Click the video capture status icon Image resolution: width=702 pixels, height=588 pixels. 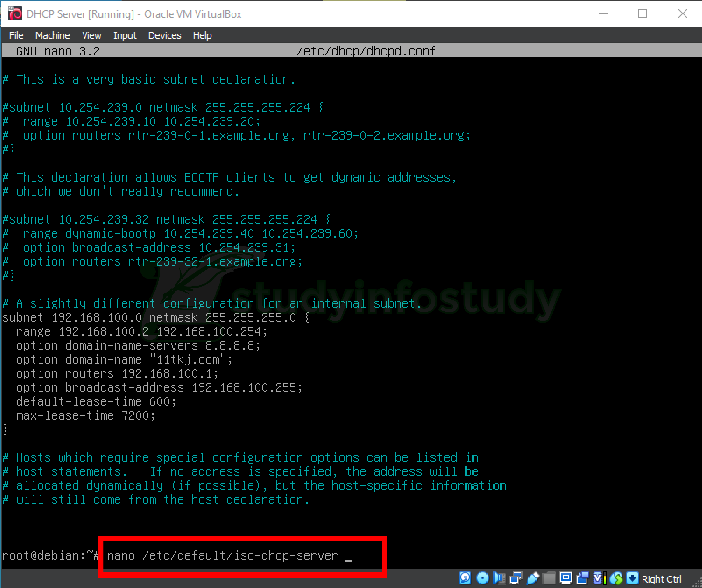click(583, 578)
